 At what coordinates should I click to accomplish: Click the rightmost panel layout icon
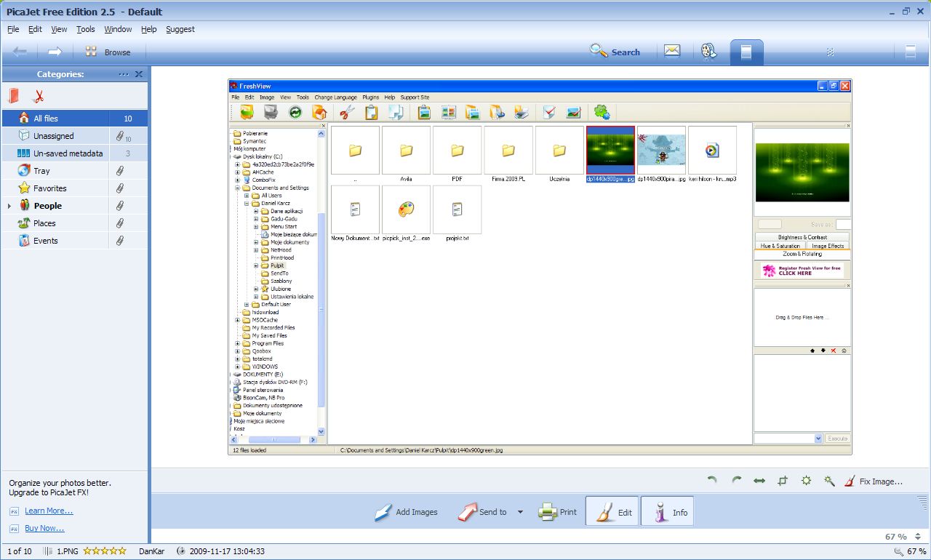tap(910, 52)
